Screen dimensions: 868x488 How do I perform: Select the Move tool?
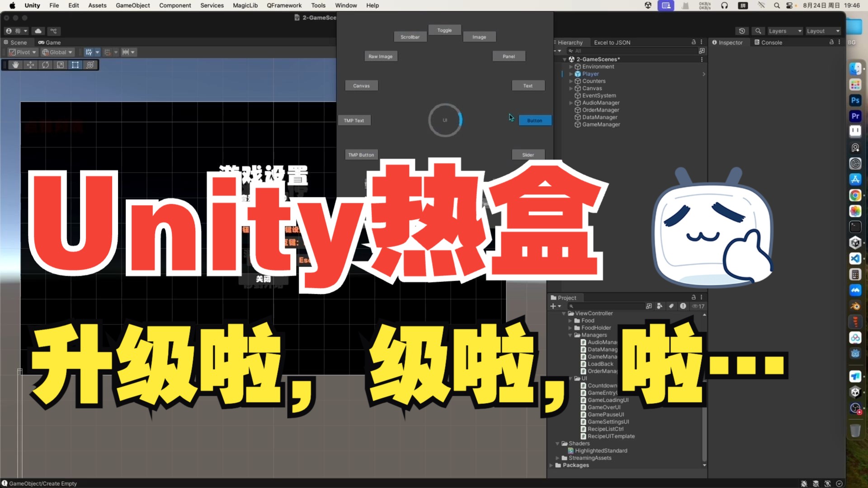point(30,65)
